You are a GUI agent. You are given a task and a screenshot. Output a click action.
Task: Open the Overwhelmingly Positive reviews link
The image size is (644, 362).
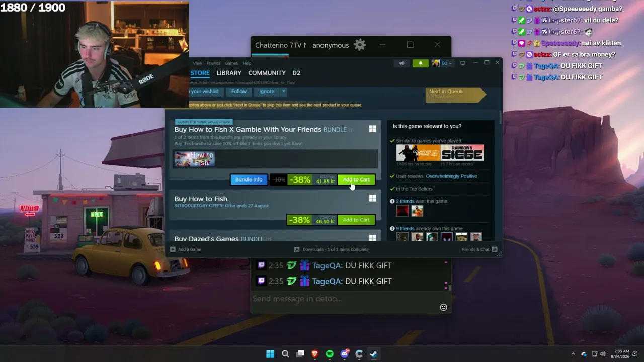(x=451, y=176)
